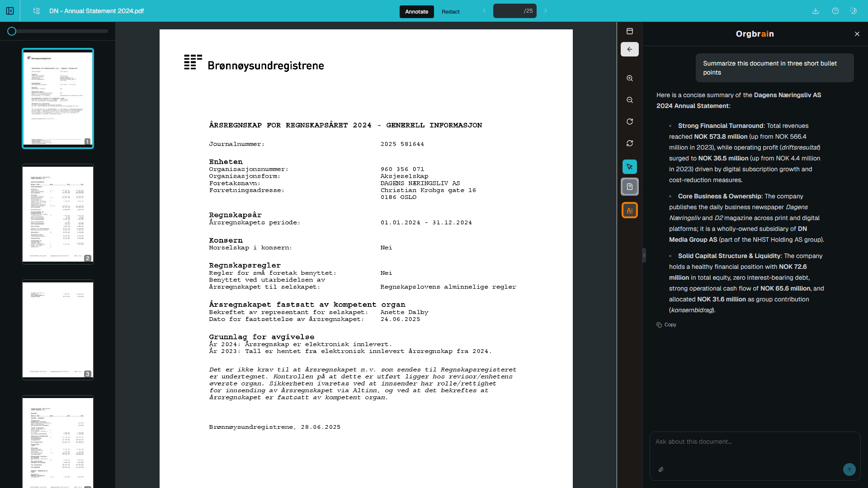The image size is (868, 488).
Task: Switch to Redact mode
Action: [x=451, y=12]
